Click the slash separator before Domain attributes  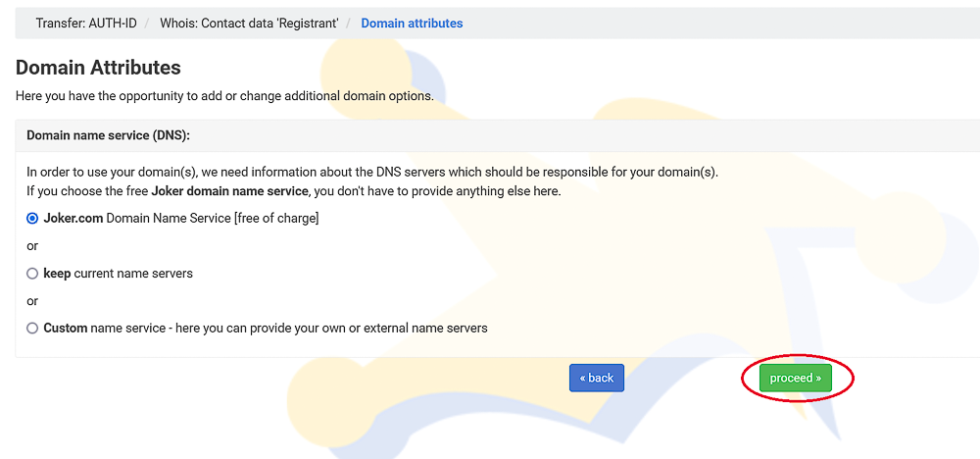pyautogui.click(x=350, y=24)
